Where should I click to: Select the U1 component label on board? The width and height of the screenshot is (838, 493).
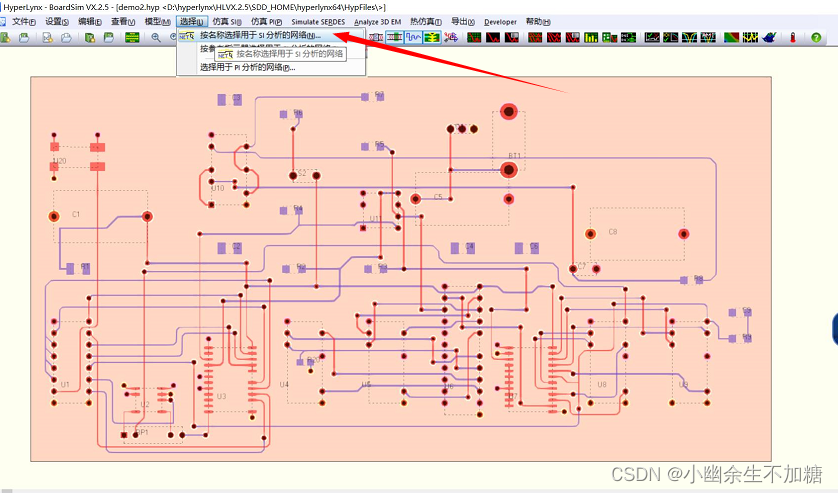tap(65, 384)
